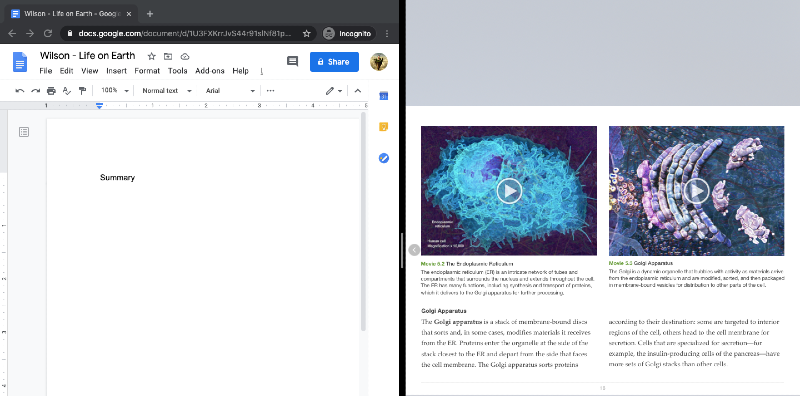Open the Normal text style dropdown
This screenshot has width=800, height=396.
pyautogui.click(x=167, y=90)
